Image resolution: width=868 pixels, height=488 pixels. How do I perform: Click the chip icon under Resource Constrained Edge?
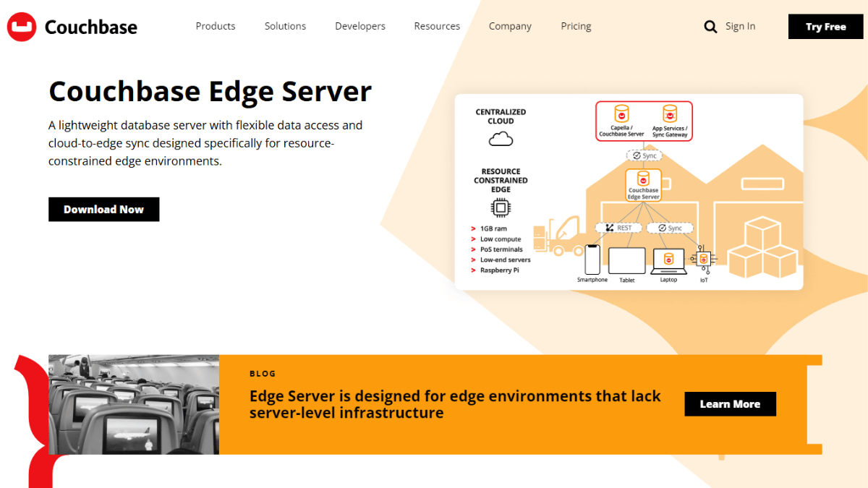[500, 208]
